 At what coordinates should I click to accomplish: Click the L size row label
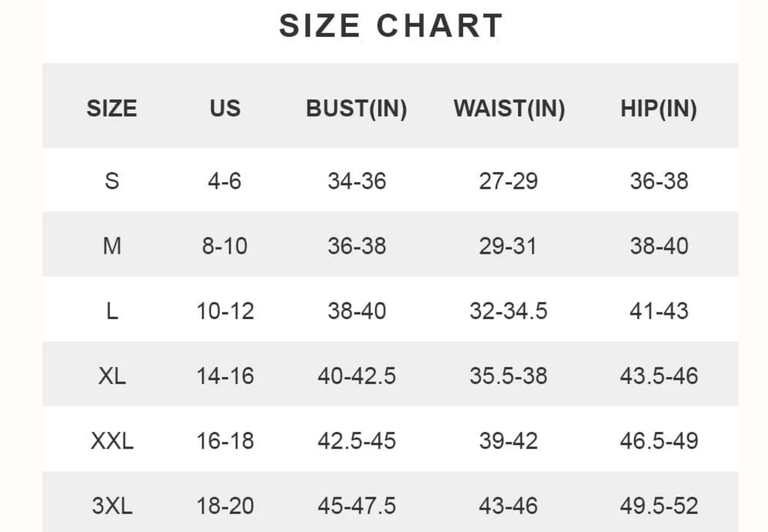point(112,311)
